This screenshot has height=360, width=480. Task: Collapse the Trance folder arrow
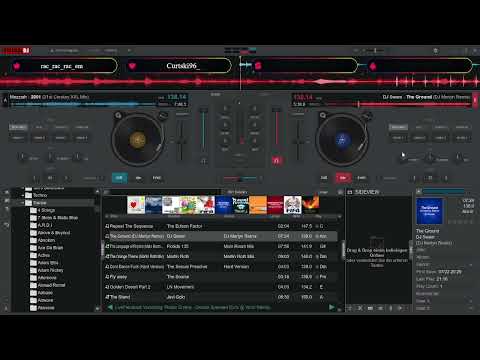[x=22, y=203]
